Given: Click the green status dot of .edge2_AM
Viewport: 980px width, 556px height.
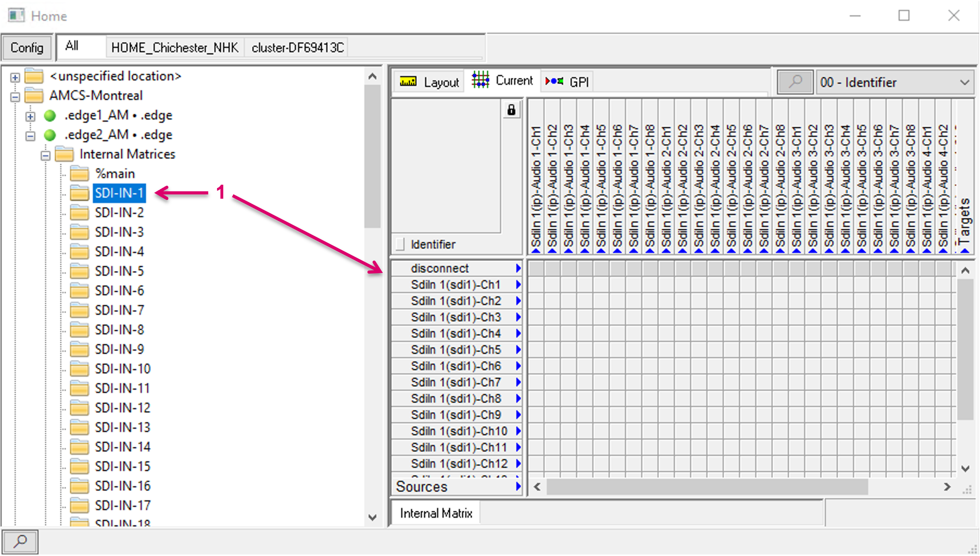Looking at the screenshot, I should click(50, 135).
